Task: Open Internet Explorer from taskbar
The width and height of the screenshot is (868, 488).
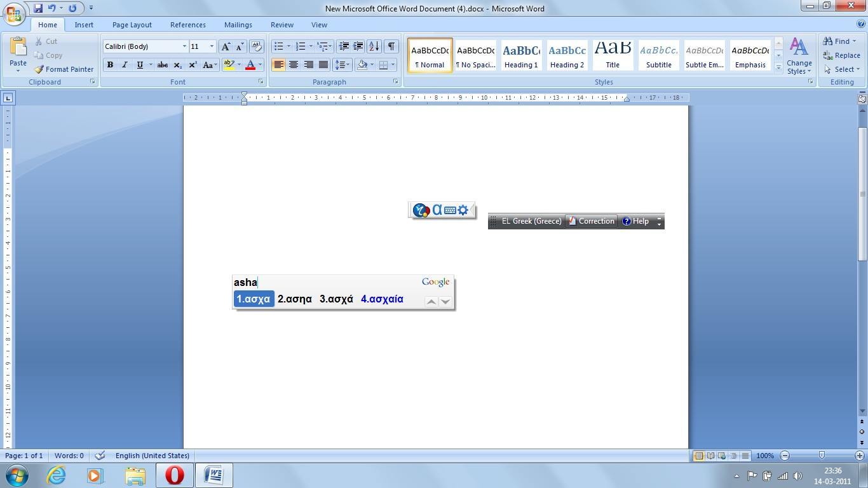Action: [56, 475]
